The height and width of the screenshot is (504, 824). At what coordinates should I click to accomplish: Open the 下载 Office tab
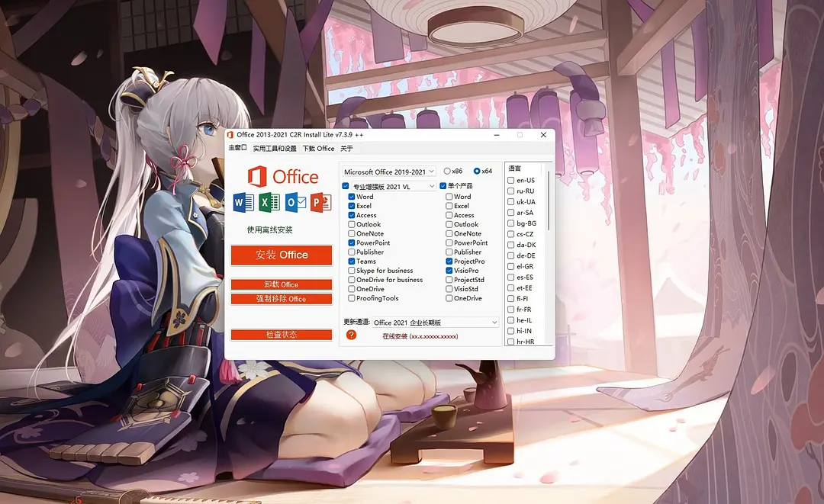318,149
